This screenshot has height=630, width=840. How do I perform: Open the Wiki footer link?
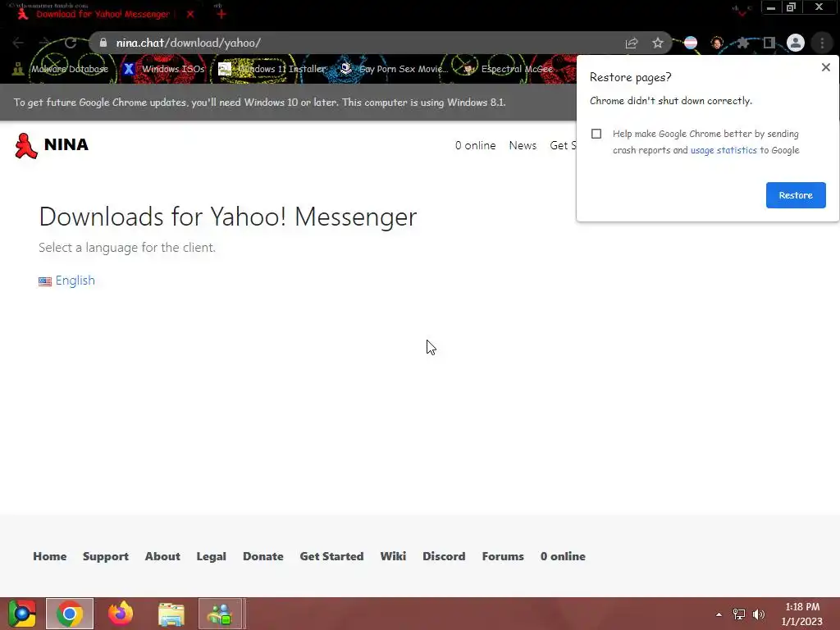point(393,556)
